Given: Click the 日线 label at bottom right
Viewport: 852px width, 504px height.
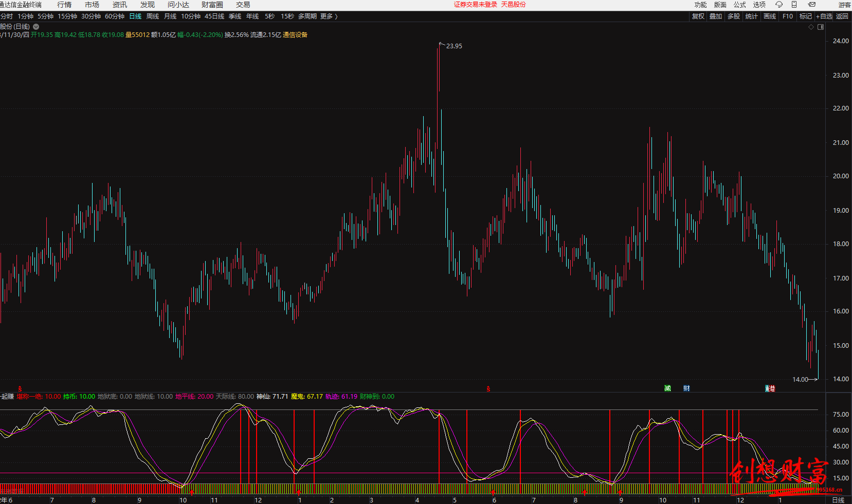Looking at the screenshot, I should tap(838, 500).
